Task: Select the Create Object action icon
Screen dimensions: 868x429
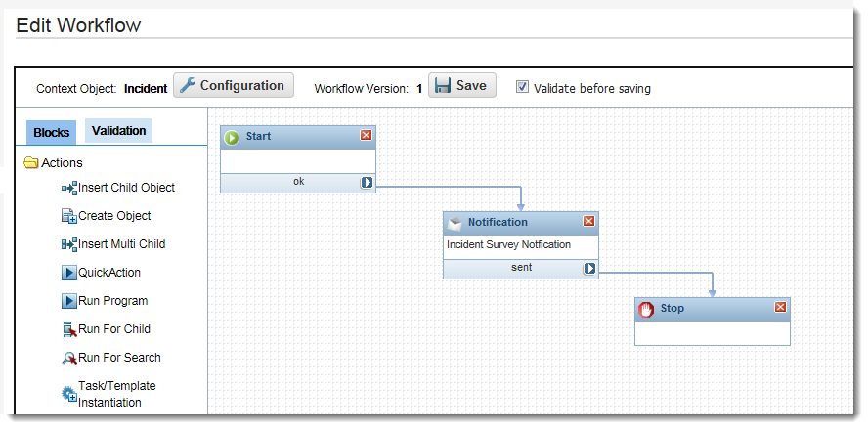Action: [x=68, y=216]
